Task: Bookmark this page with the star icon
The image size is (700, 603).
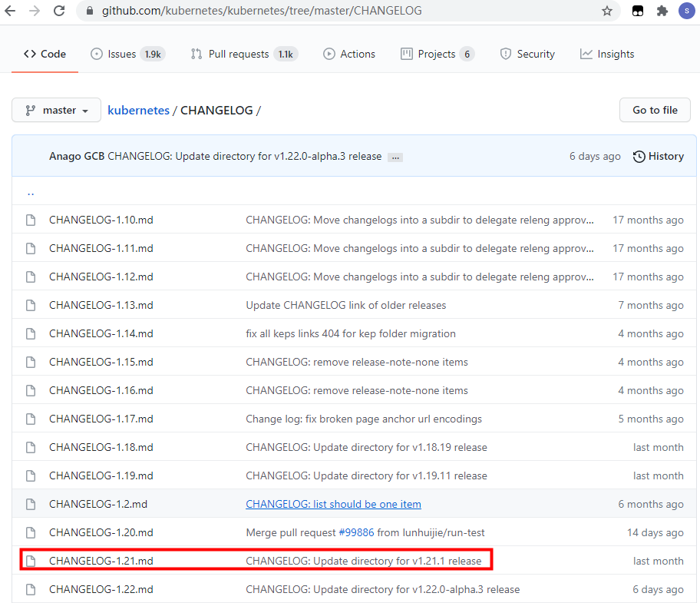Action: 607,11
